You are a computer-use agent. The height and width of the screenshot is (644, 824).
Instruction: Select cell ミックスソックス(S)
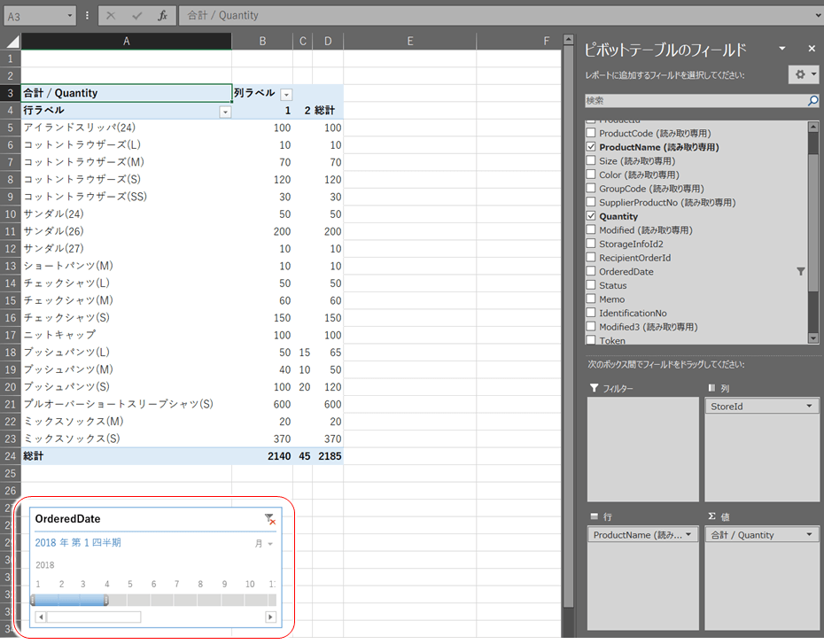(126, 438)
